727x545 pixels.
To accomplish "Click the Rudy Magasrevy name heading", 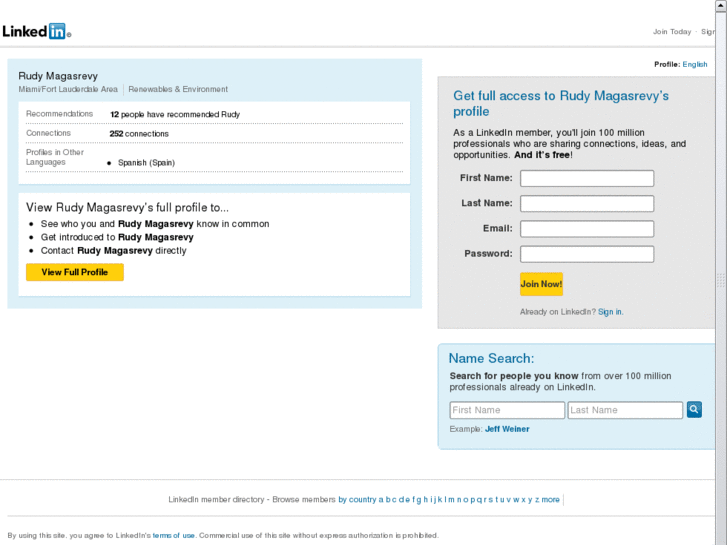I will (x=58, y=76).
